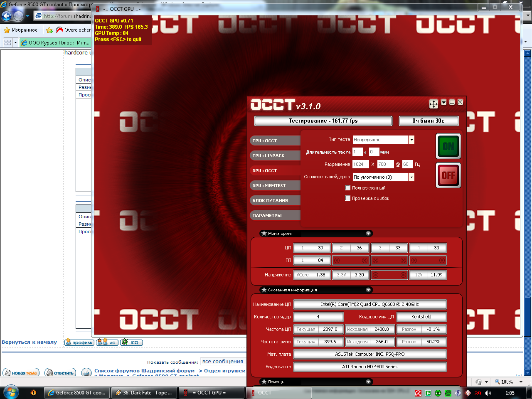The width and height of the screenshot is (532, 399).
Task: Click the Internet Explorer forward arrow
Action: pyautogui.click(x=18, y=16)
